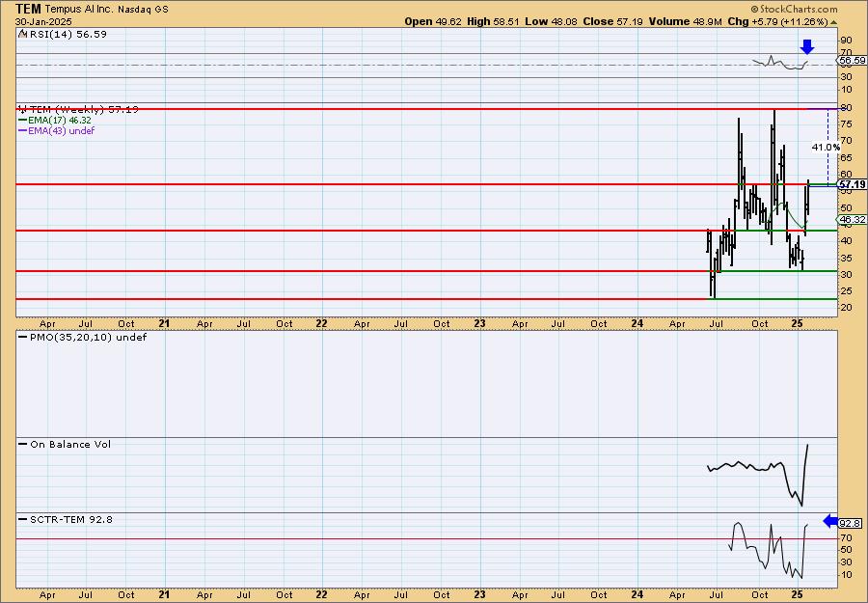
Task: Click the 57.19 price tag on the axis
Action: tap(852, 184)
